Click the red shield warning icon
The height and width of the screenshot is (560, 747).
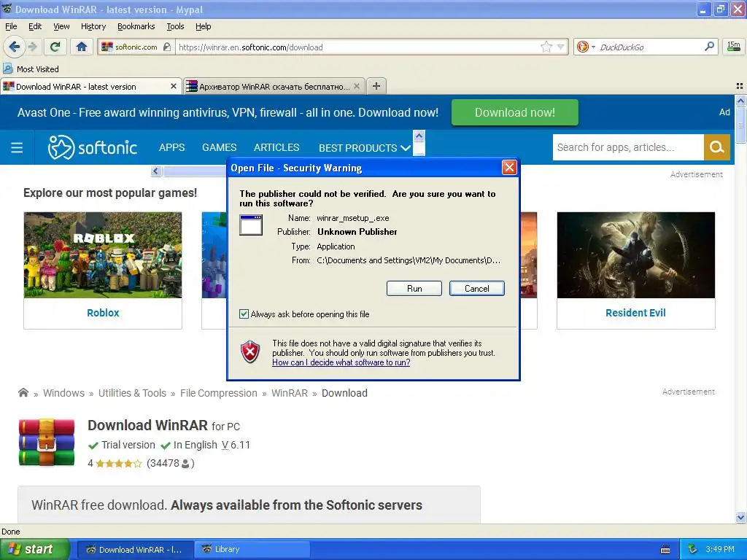point(250,352)
